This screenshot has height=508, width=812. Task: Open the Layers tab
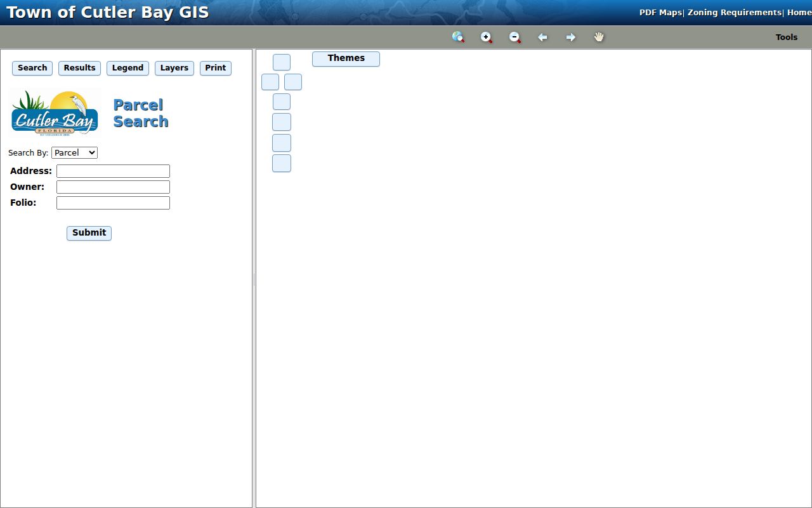click(x=174, y=68)
